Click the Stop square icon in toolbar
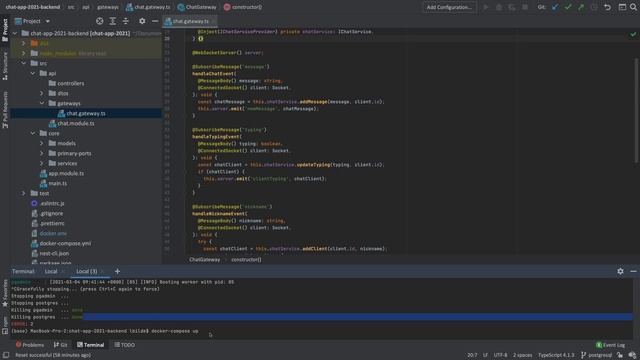The height and width of the screenshot is (360, 640). (x=525, y=7)
